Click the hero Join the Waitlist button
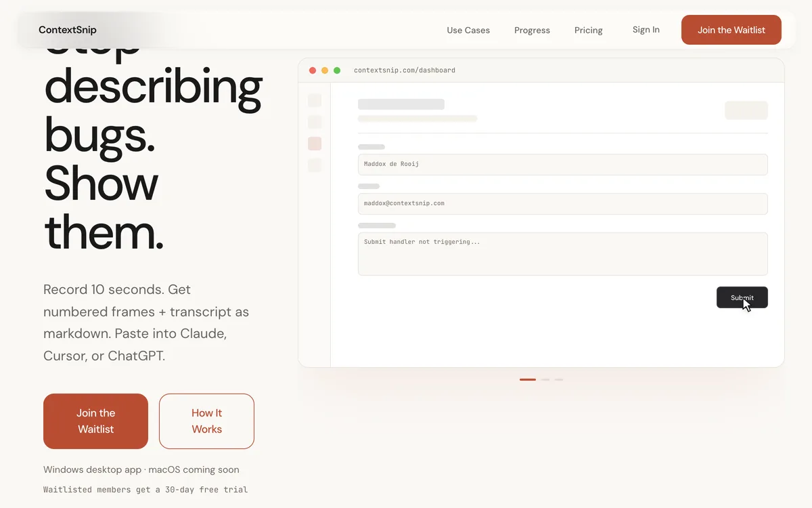Screen dimensions: 812x508 95,421
